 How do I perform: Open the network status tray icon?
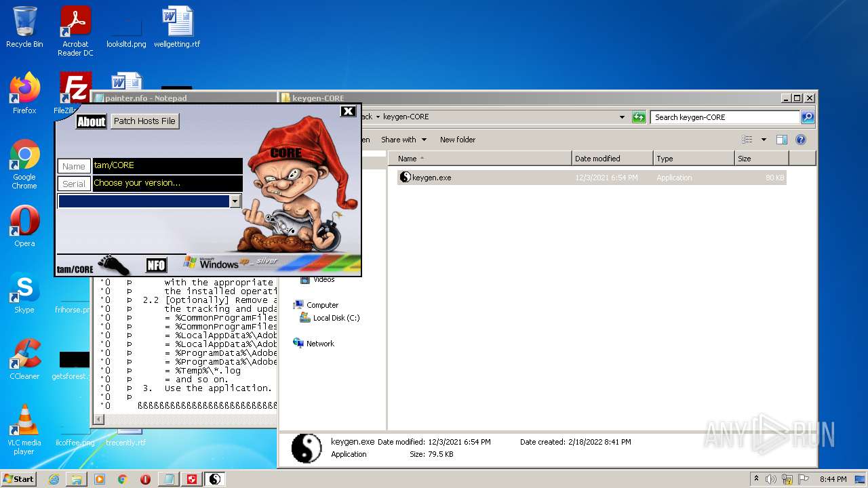[787, 479]
